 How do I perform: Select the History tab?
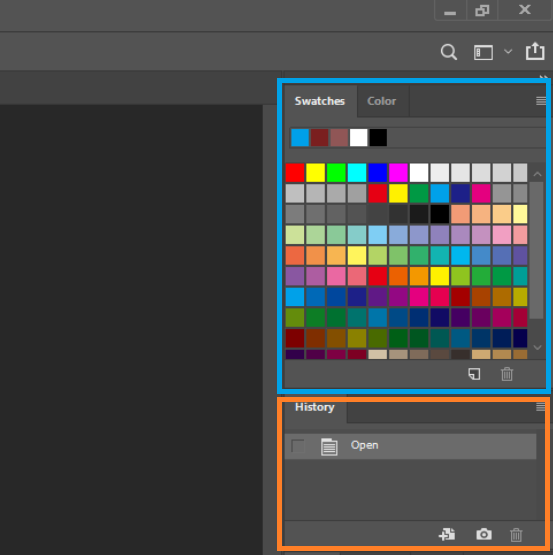pyautogui.click(x=315, y=407)
